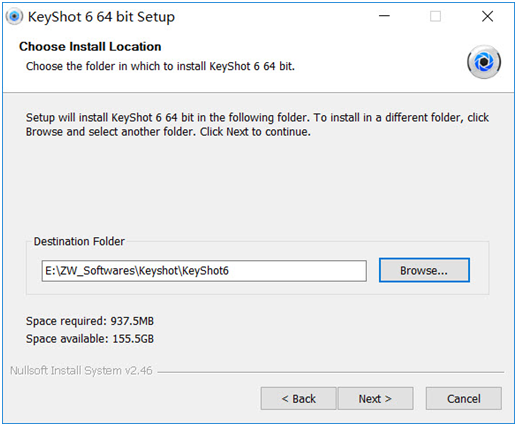Click the 'Destination Folder' group label
Viewport: 517px width, 426px height.
(x=79, y=241)
